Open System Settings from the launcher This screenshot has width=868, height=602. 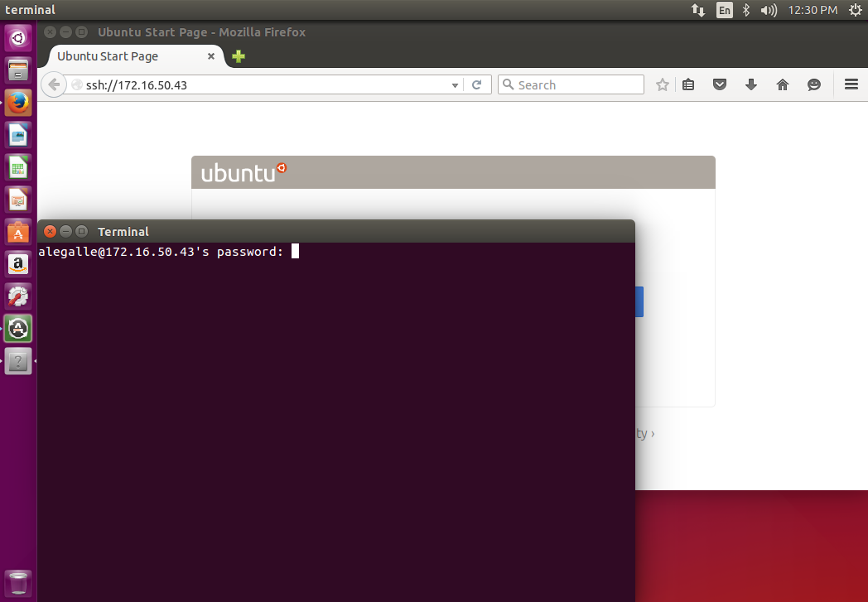point(18,296)
